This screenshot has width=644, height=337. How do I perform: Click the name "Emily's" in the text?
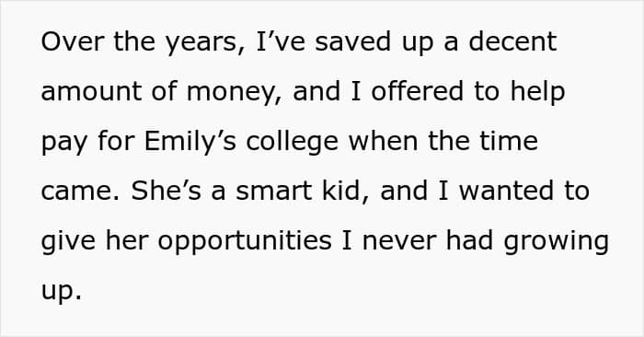tap(190, 142)
